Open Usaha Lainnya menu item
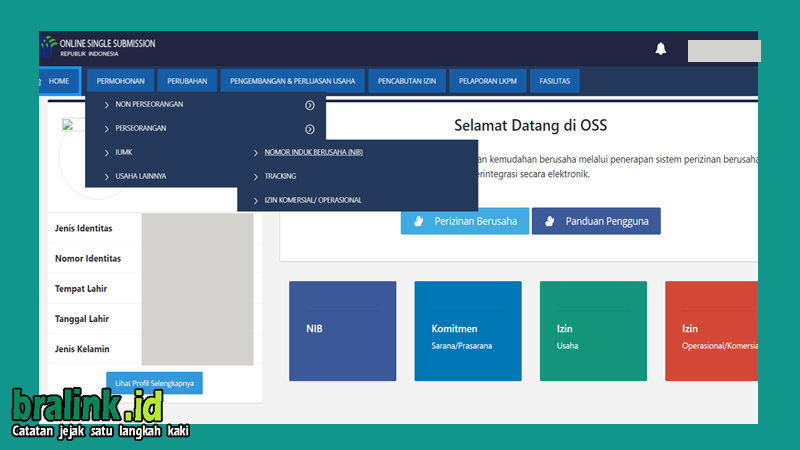The height and width of the screenshot is (450, 800). (x=140, y=176)
